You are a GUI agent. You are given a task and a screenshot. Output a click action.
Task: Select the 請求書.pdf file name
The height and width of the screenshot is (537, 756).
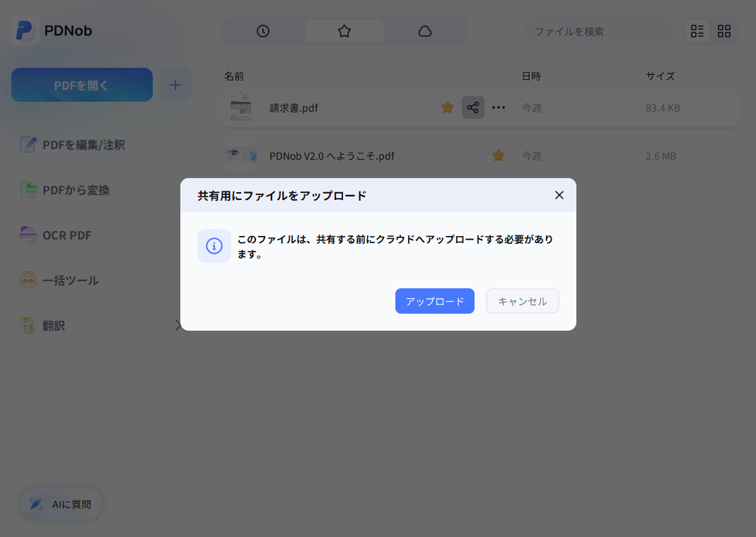(x=293, y=108)
